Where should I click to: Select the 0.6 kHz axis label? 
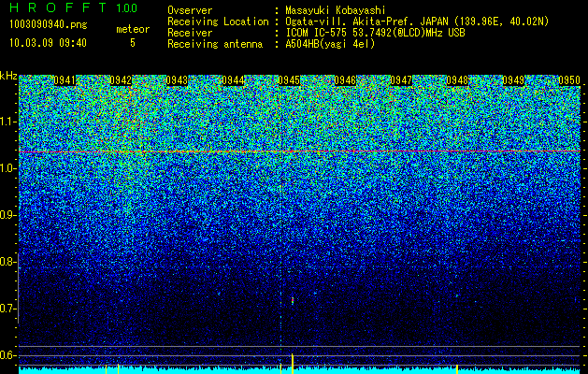pyautogui.click(x=7, y=355)
